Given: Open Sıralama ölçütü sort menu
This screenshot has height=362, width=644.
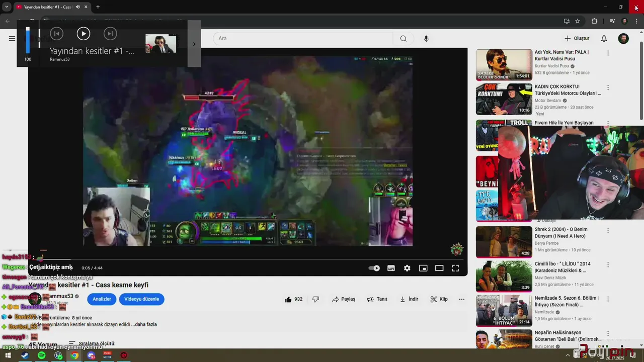Looking at the screenshot, I should click(x=92, y=344).
